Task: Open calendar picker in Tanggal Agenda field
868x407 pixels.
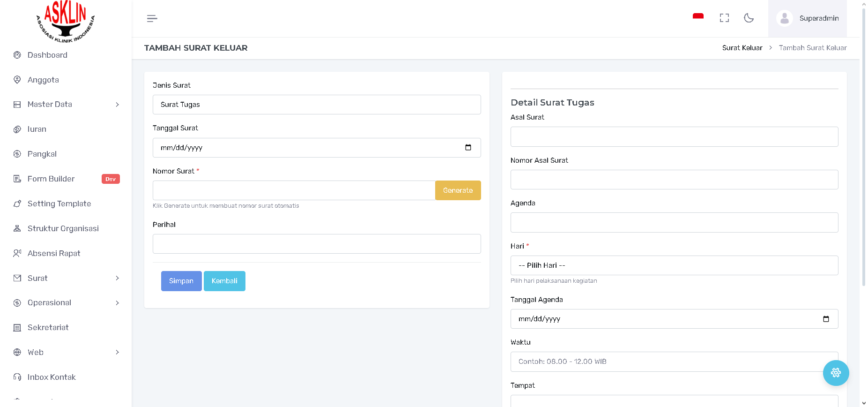Action: [826, 319]
